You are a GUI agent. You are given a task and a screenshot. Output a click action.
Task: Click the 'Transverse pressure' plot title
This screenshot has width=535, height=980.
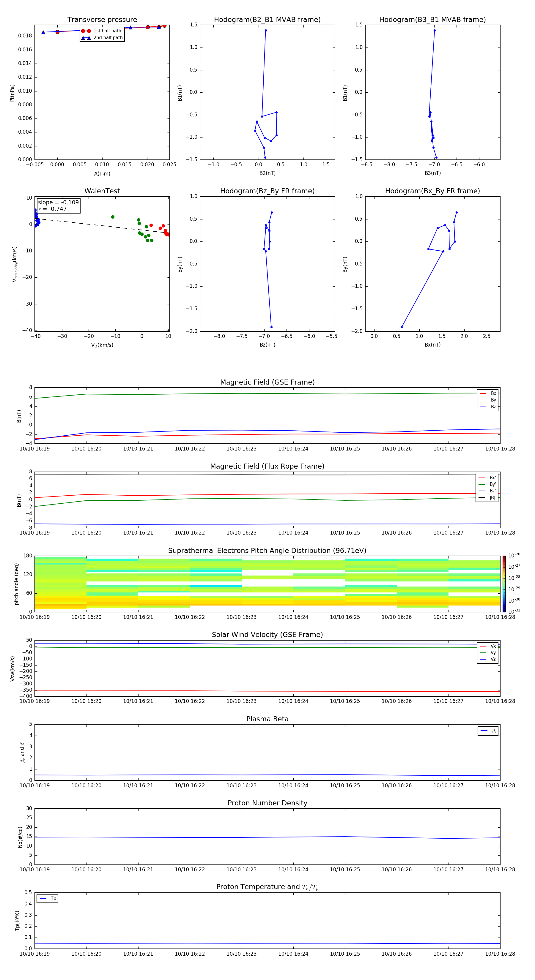click(x=102, y=20)
